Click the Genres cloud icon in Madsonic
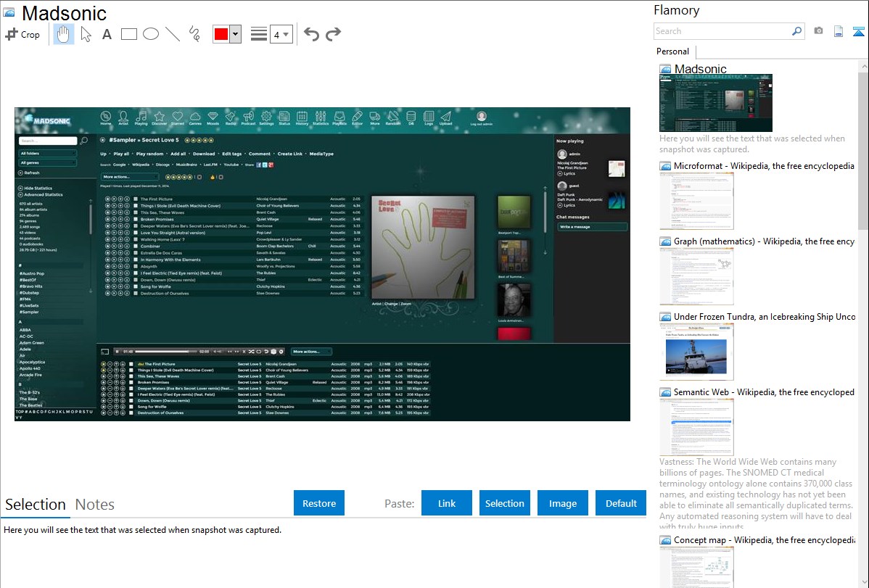The width and height of the screenshot is (869, 588). coord(195,117)
